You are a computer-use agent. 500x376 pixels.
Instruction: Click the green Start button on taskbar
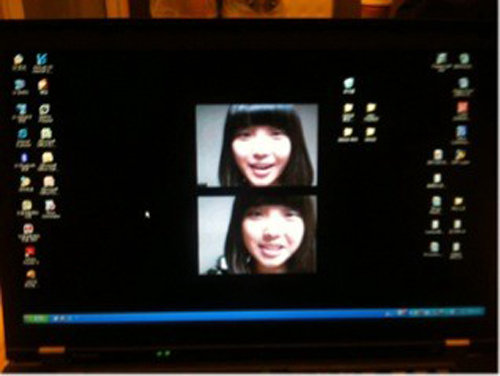coord(37,319)
